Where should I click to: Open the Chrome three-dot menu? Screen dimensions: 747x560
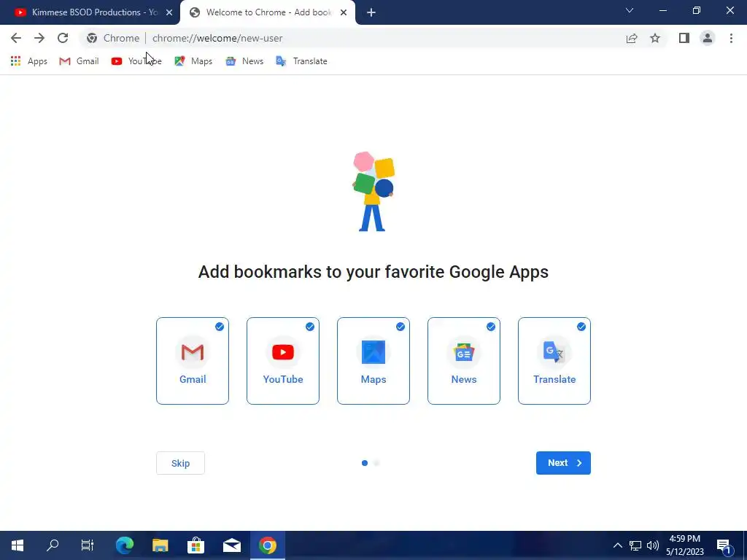pyautogui.click(x=731, y=38)
